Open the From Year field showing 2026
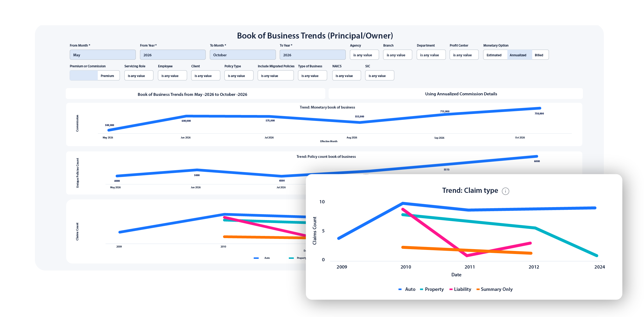This screenshot has height=317, width=644. click(173, 55)
